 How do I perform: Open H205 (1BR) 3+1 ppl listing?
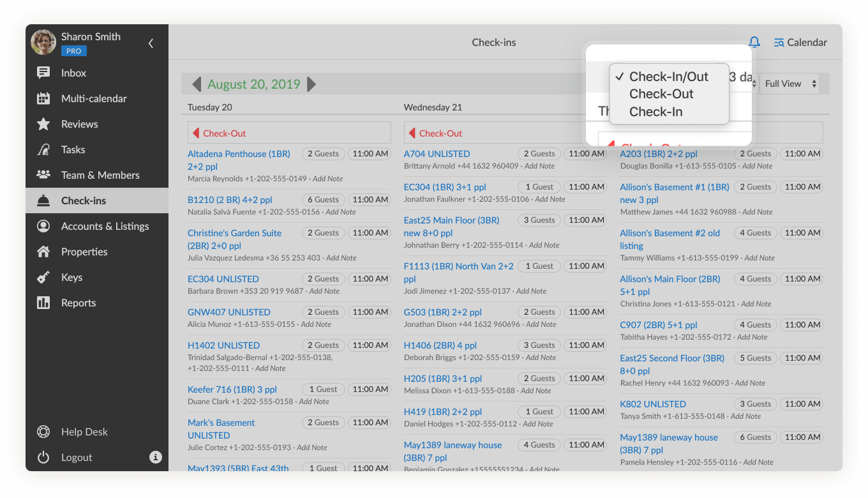(443, 379)
